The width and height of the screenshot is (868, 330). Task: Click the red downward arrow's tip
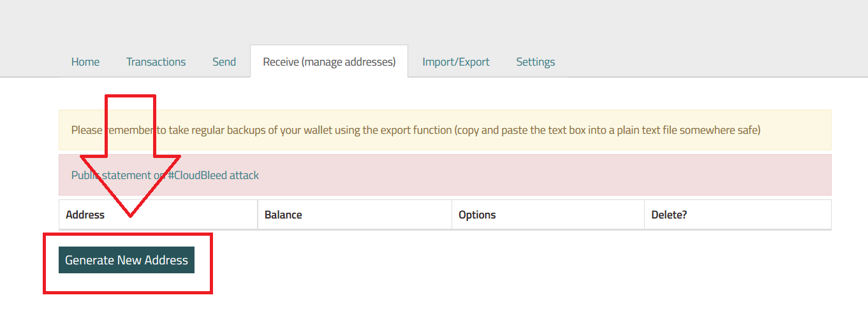pos(130,215)
